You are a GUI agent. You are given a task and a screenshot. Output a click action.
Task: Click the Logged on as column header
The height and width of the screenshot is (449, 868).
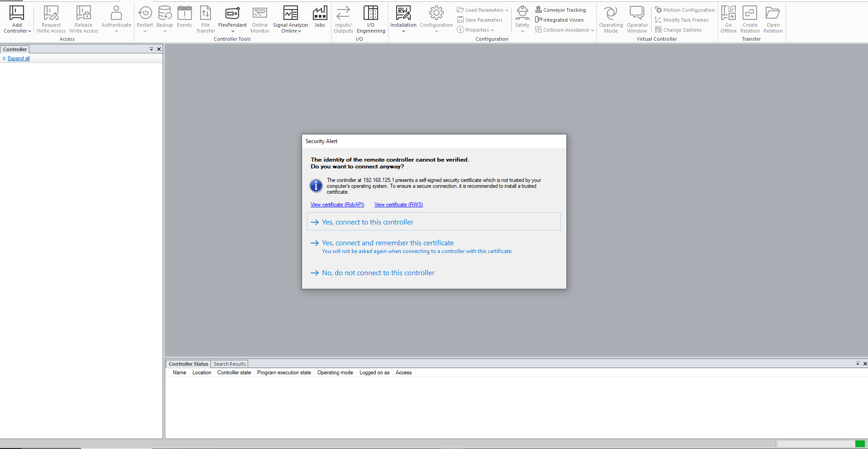point(374,373)
